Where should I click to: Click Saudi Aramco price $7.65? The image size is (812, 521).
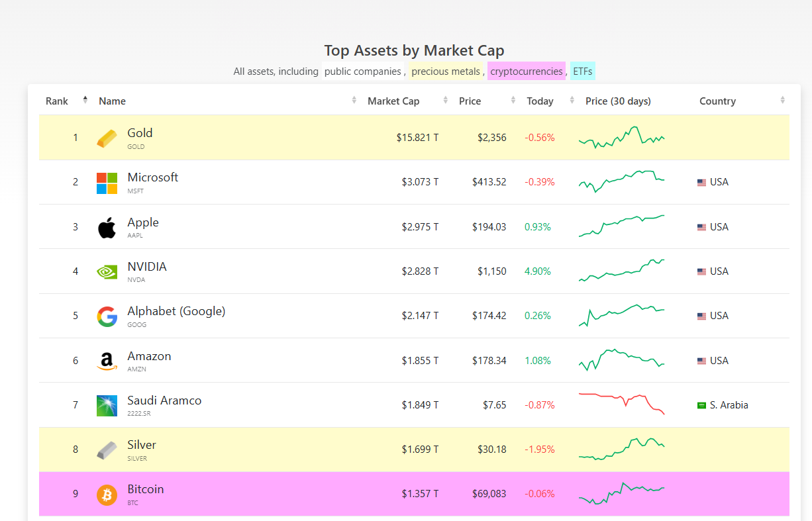click(x=495, y=405)
